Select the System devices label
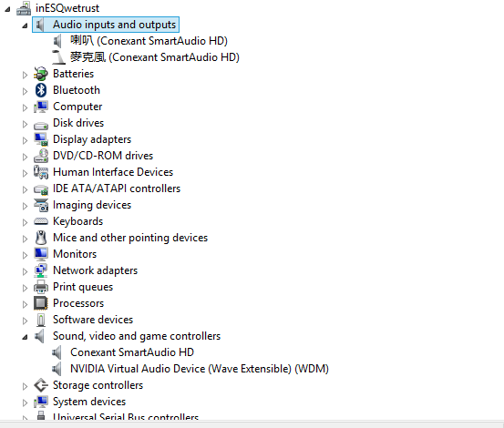 pyautogui.click(x=89, y=402)
